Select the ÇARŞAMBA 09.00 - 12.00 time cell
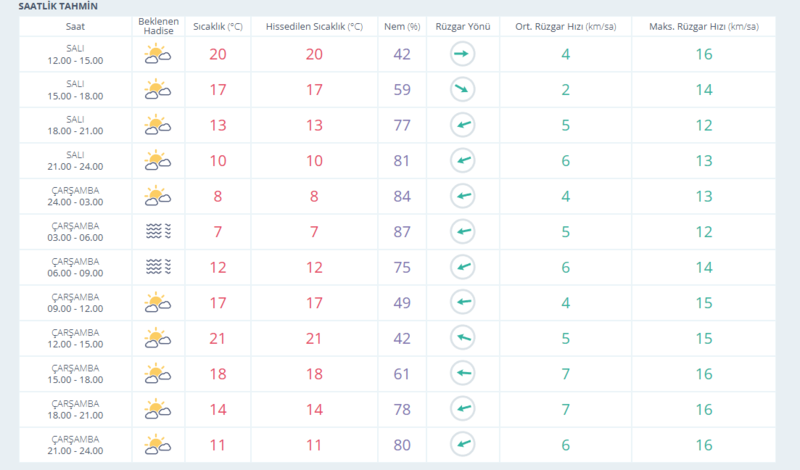800x470 pixels. point(75,302)
